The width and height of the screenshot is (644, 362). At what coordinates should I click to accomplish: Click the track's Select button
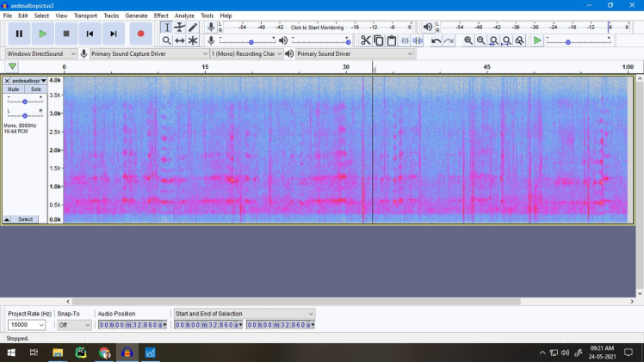[26, 219]
